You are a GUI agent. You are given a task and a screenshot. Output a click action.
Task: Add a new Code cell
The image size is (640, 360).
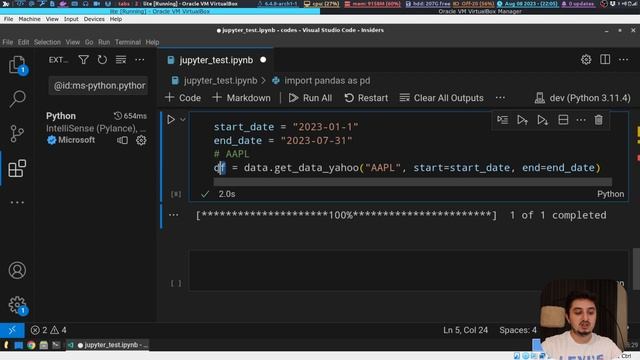pos(183,98)
